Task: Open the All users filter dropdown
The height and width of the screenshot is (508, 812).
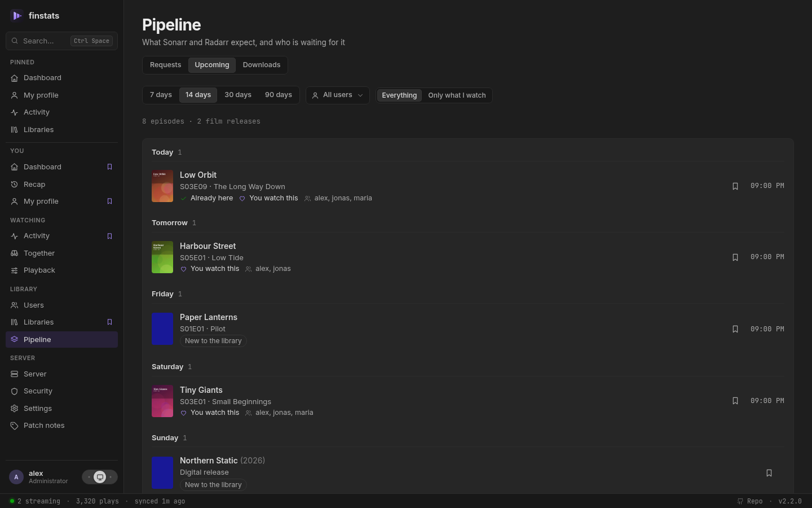Action: point(338,95)
